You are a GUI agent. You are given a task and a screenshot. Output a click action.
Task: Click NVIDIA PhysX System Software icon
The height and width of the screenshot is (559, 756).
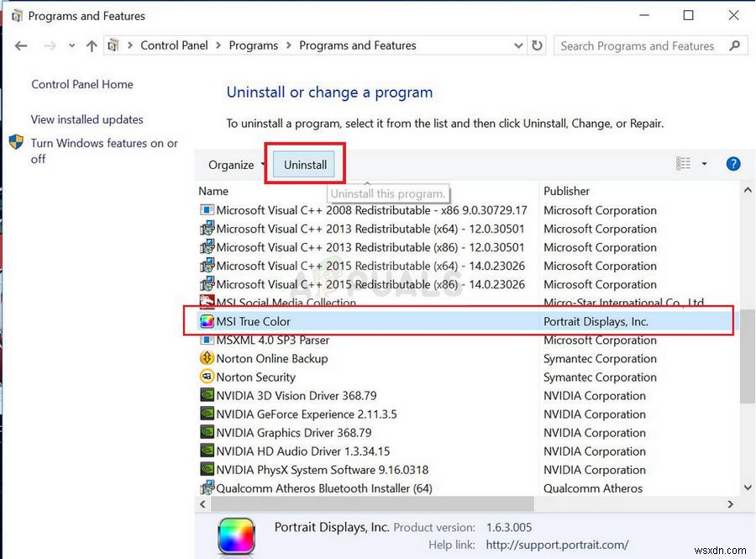click(x=207, y=470)
